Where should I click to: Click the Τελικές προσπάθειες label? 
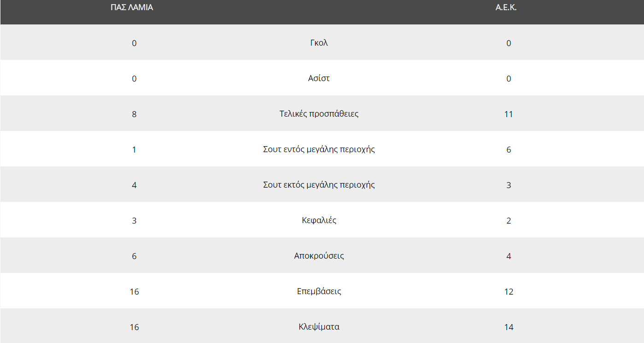pos(319,114)
